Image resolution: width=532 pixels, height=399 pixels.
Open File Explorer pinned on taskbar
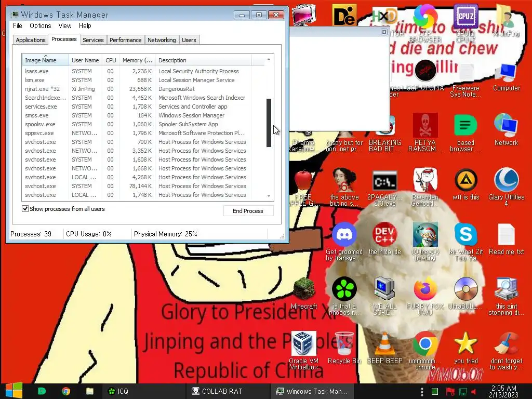(x=90, y=391)
